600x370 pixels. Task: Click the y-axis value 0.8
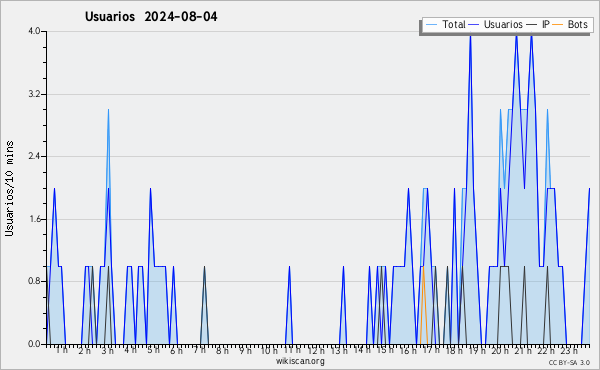34,282
